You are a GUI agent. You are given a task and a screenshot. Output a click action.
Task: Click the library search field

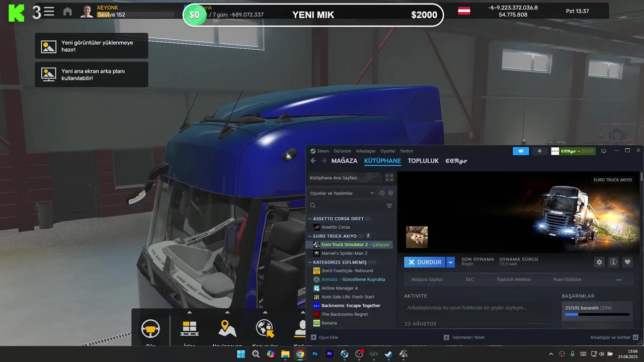click(x=346, y=206)
